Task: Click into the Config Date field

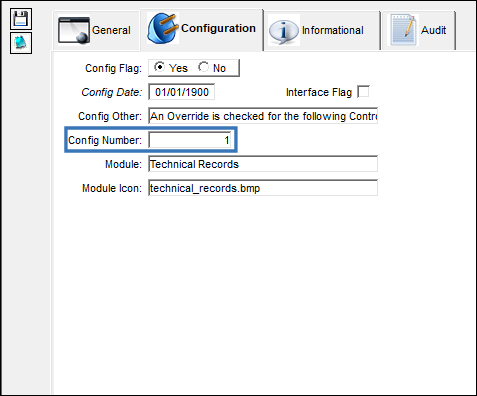Action: [181, 92]
